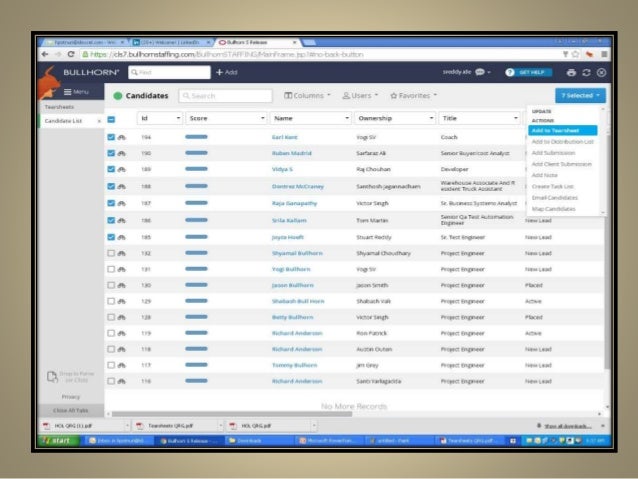
Task: Click the score bar for Vidya S
Action: [x=196, y=169]
